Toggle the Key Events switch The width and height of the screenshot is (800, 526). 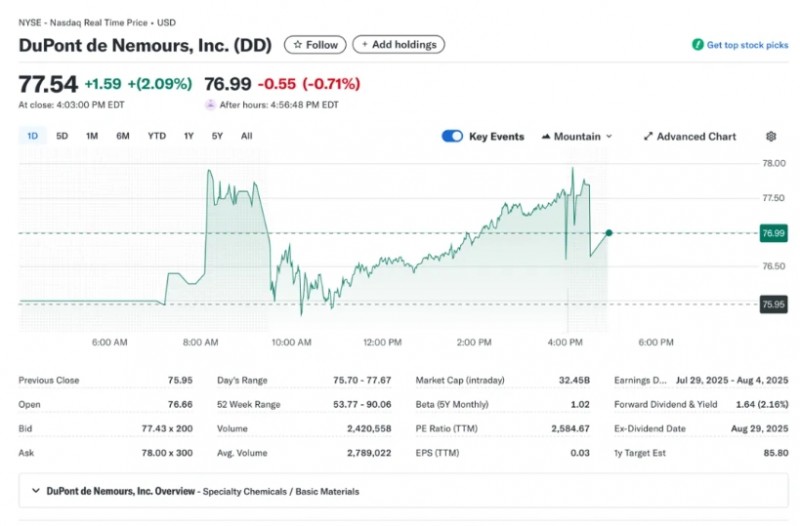452,137
